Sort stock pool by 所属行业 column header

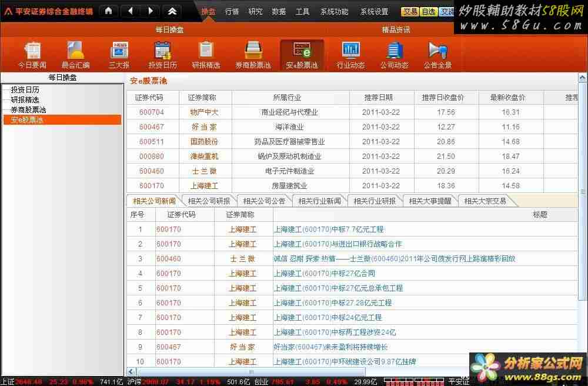(x=287, y=98)
